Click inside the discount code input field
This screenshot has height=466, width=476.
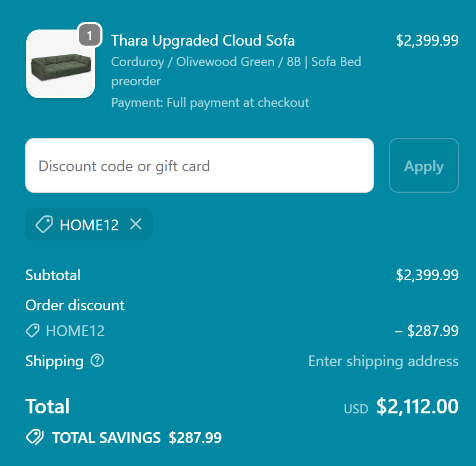coord(199,165)
